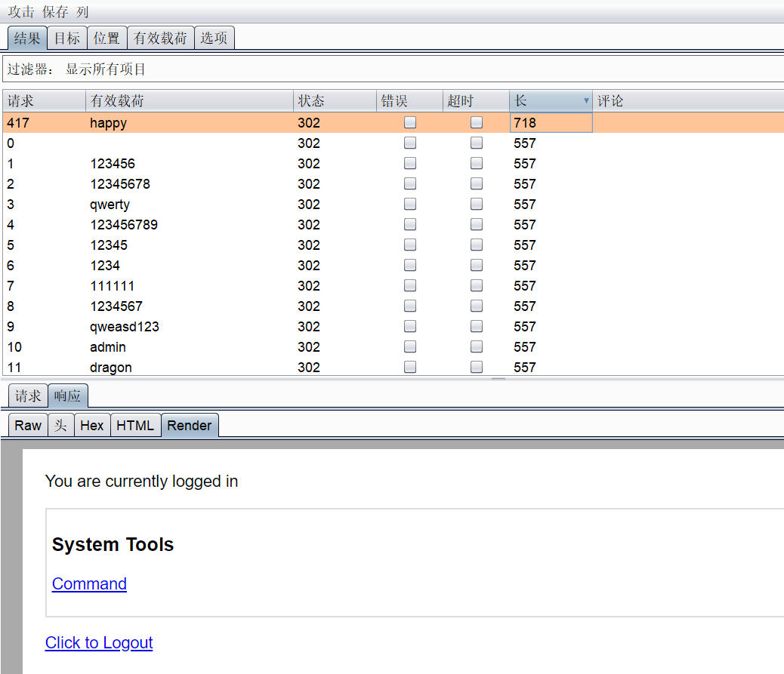Image resolution: width=784 pixels, height=674 pixels.
Task: Select the 123456 payload row
Action: pyautogui.click(x=393, y=163)
